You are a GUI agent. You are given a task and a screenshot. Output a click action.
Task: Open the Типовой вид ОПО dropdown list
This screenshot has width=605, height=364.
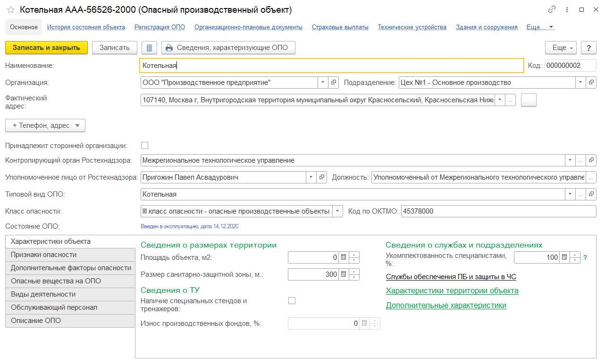pyautogui.click(x=570, y=194)
